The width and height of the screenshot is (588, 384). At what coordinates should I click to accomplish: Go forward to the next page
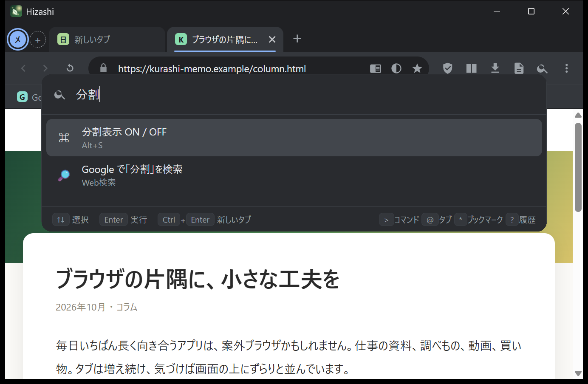[45, 68]
